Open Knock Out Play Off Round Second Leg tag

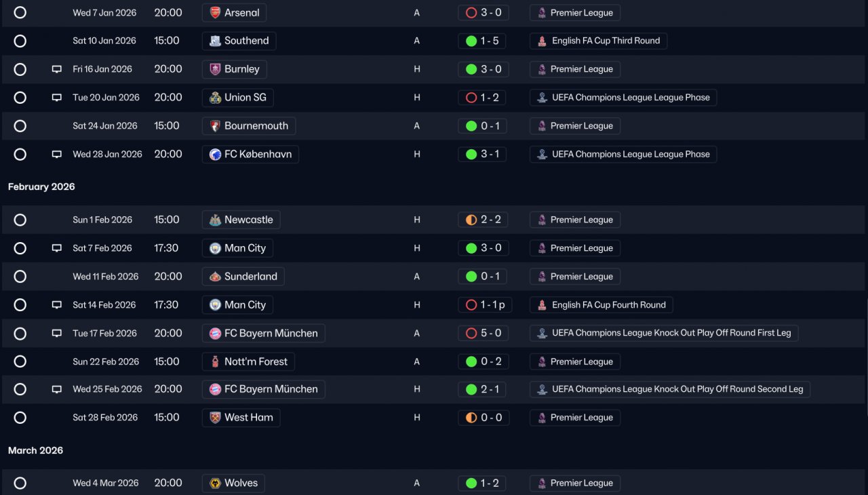point(670,389)
